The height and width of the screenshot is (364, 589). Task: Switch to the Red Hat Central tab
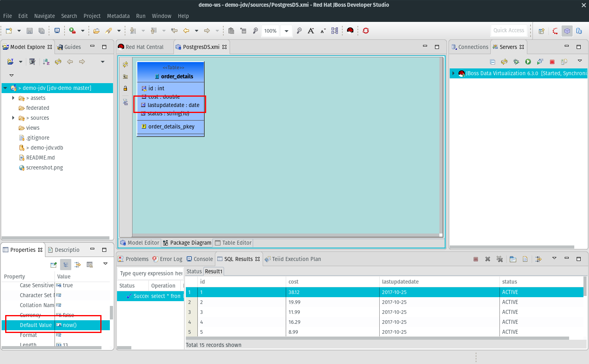tap(141, 47)
